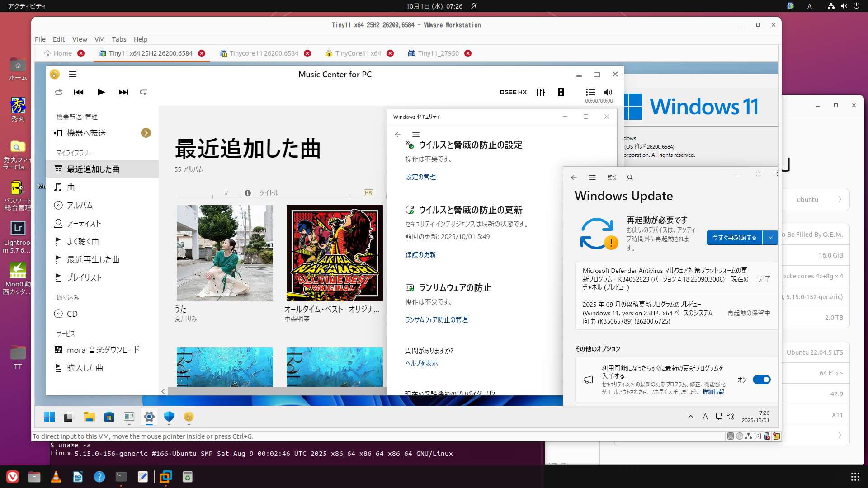This screenshot has width=868, height=488.
Task: Click the play button in Music Center
Action: point(101,92)
